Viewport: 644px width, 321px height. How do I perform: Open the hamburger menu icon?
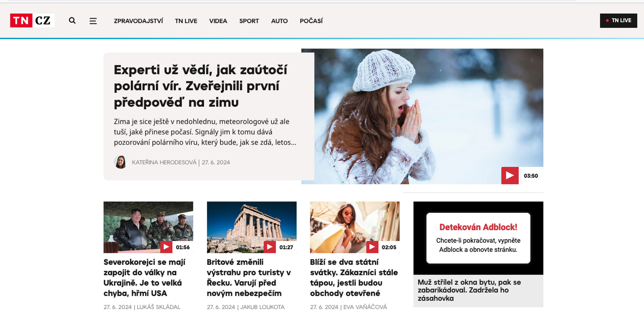click(93, 21)
